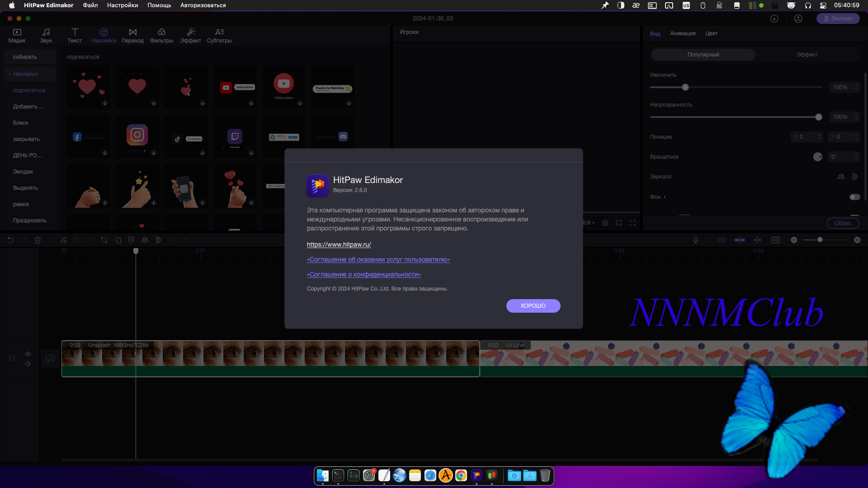Toggle timeline snapping magnet icon
The width and height of the screenshot is (868, 488).
(x=740, y=240)
